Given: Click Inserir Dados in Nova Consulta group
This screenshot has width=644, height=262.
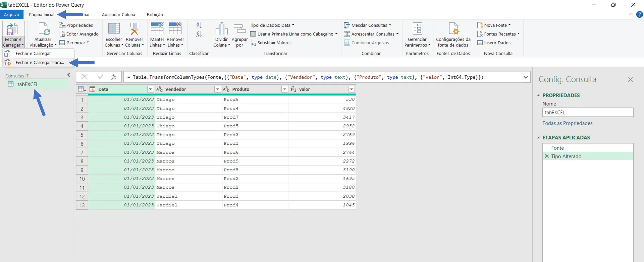Looking at the screenshot, I should coord(494,43).
